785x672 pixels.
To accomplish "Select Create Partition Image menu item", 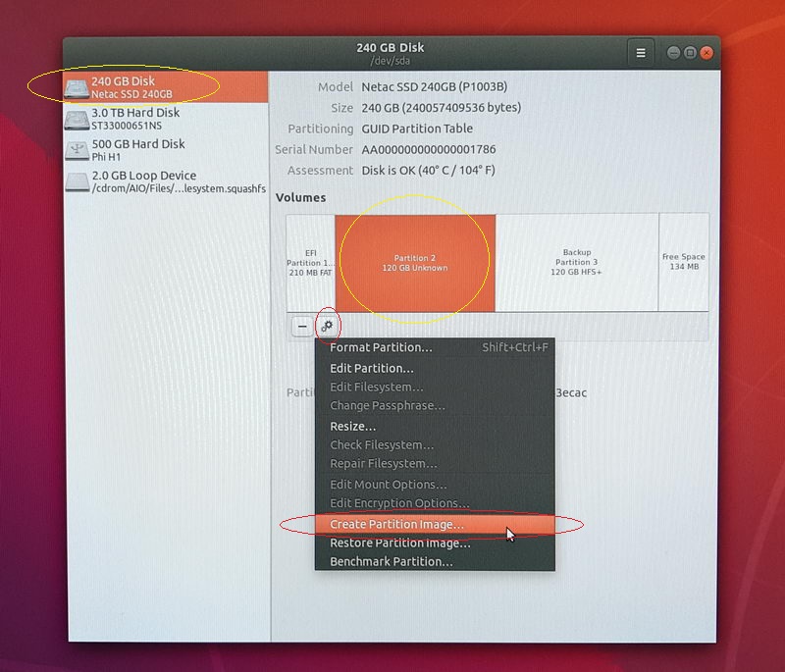I will pyautogui.click(x=435, y=525).
